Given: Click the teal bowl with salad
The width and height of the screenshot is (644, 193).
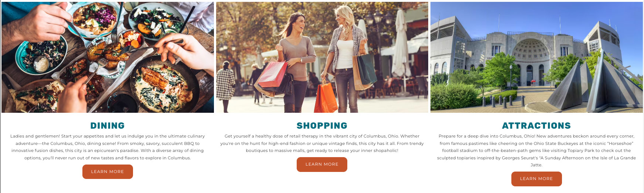Looking at the screenshot, I should (41, 56).
